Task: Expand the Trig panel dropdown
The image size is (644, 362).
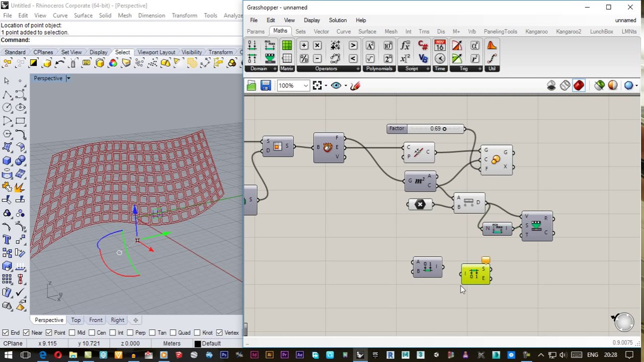Action: 481,69
